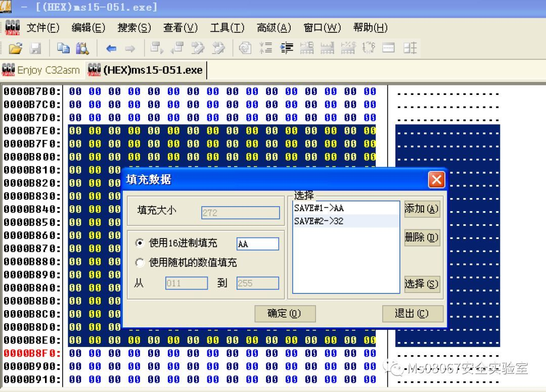This screenshot has width=546, height=392.
Task: Open the 查看(V) menu
Action: tap(180, 27)
